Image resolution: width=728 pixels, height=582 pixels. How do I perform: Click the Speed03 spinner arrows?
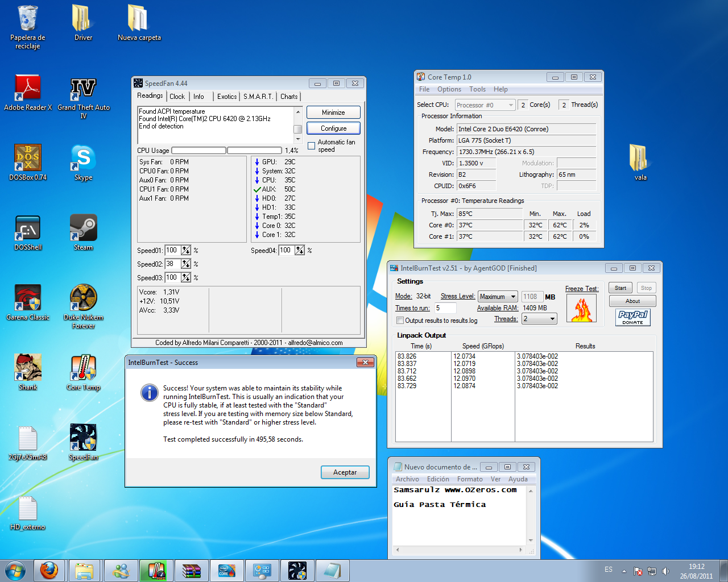tap(186, 277)
